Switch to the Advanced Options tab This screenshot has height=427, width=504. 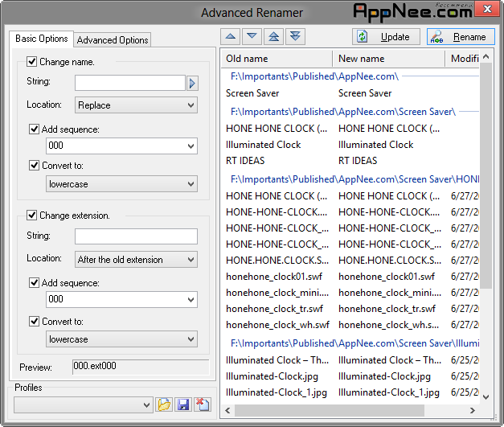113,40
